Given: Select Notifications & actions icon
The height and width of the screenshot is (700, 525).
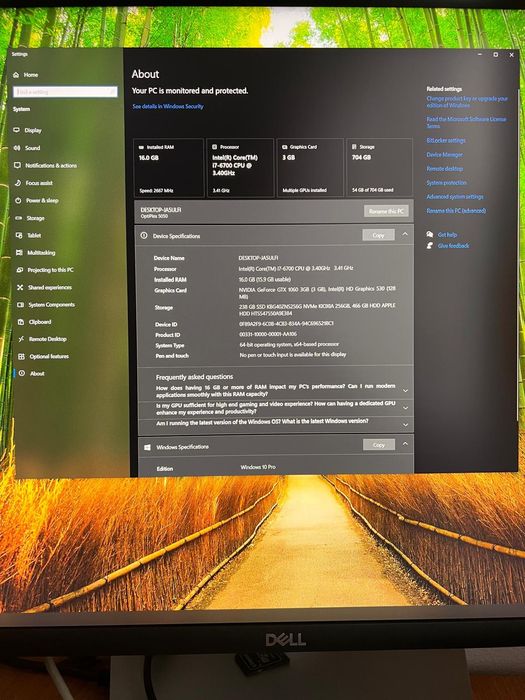Looking at the screenshot, I should click(x=17, y=165).
